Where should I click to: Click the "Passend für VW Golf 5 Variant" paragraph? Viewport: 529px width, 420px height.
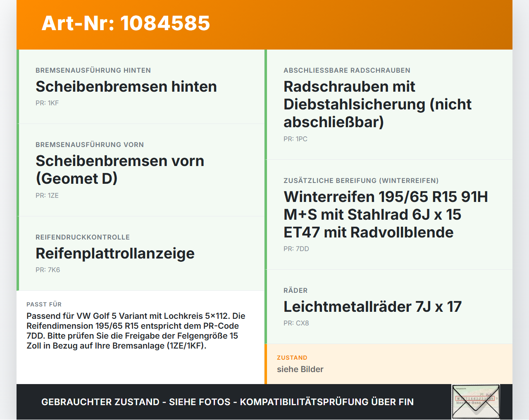pyautogui.click(x=136, y=331)
